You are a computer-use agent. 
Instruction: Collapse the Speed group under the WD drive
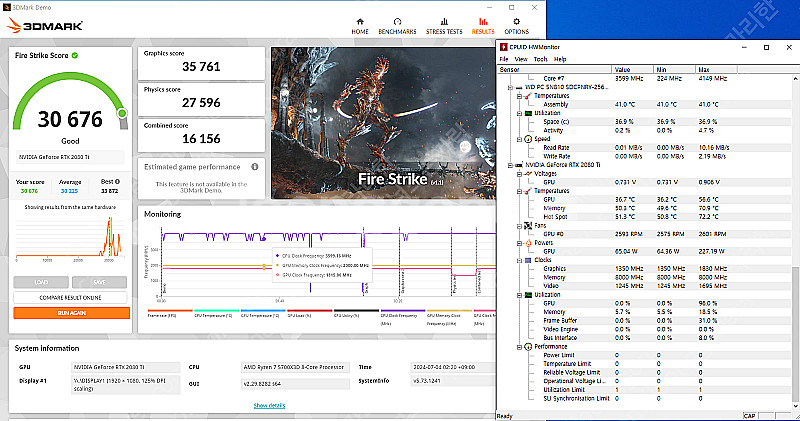click(519, 139)
